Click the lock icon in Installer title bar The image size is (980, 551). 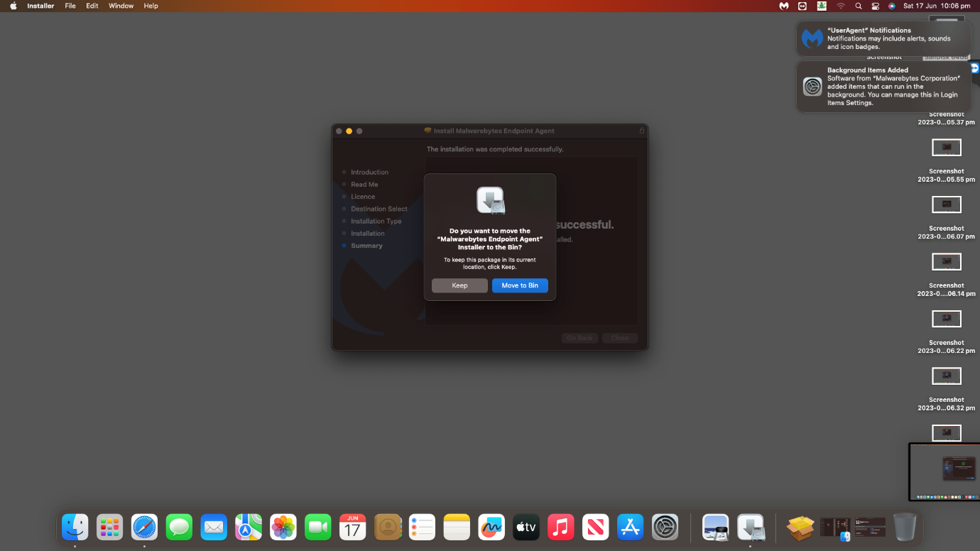coord(642,131)
